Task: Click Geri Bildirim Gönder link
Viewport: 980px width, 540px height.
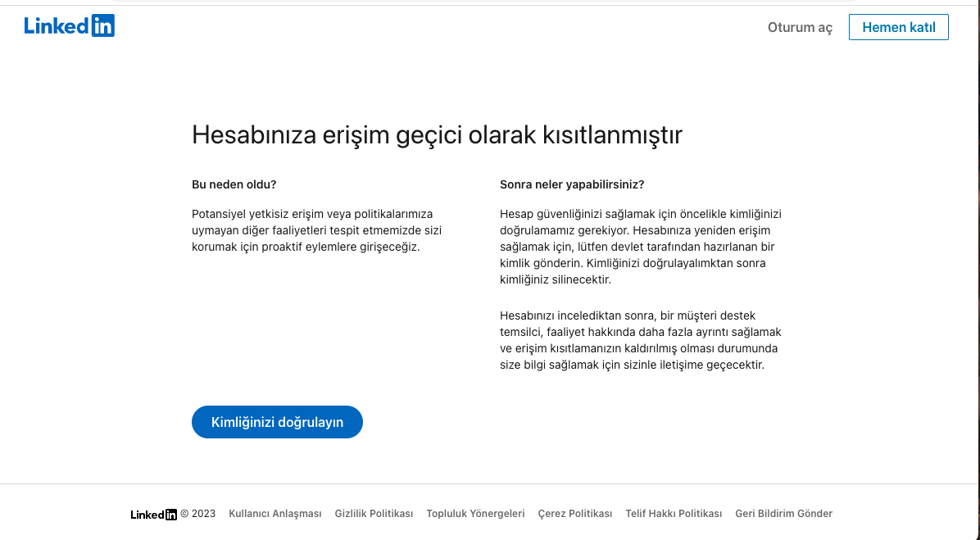Action: pyautogui.click(x=783, y=514)
